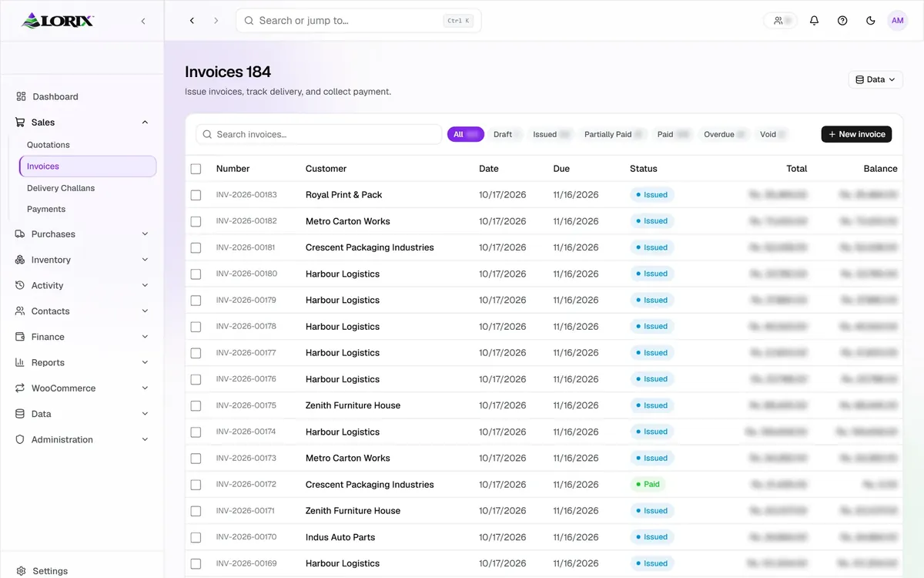The height and width of the screenshot is (578, 924).
Task: Select checkbox for INV-2026-00177
Action: 196,353
